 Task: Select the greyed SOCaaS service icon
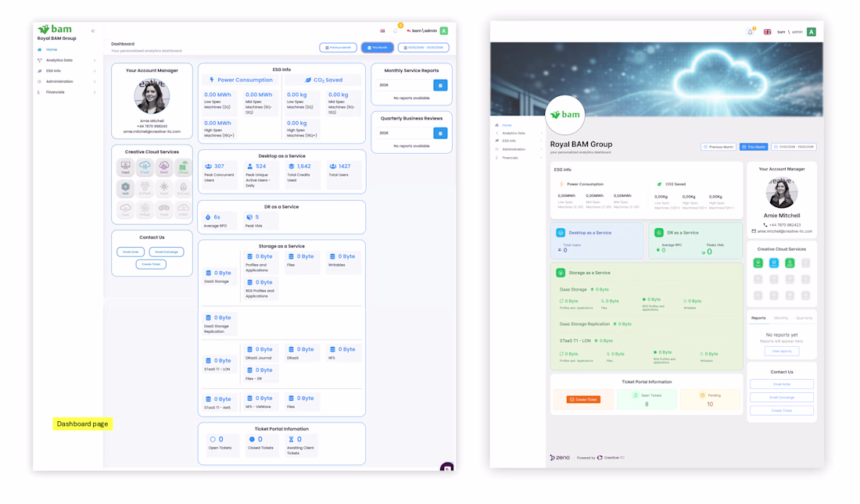point(183,188)
